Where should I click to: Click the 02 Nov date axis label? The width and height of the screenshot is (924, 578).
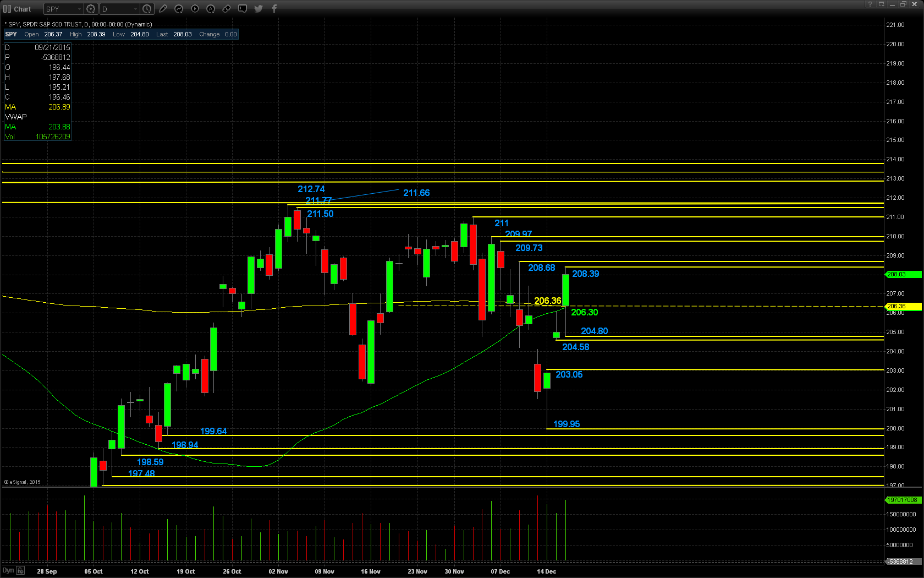[278, 571]
